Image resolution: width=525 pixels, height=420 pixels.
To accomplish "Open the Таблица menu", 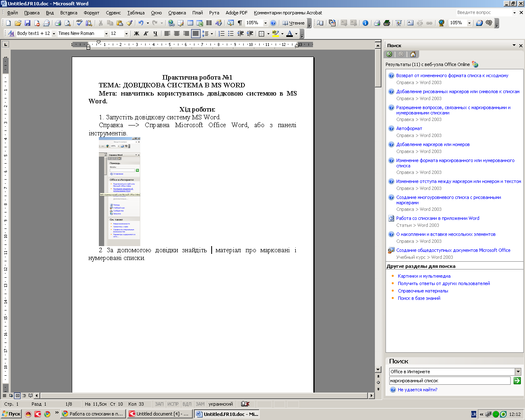I will pyautogui.click(x=136, y=13).
